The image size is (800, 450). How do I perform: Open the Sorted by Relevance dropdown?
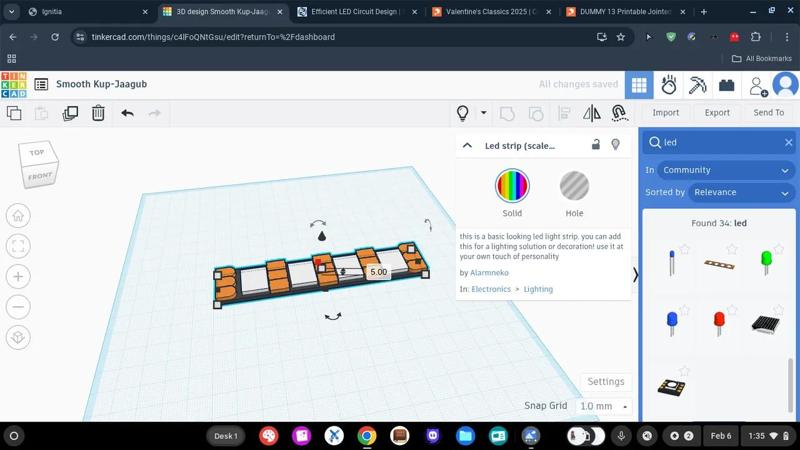click(x=741, y=192)
